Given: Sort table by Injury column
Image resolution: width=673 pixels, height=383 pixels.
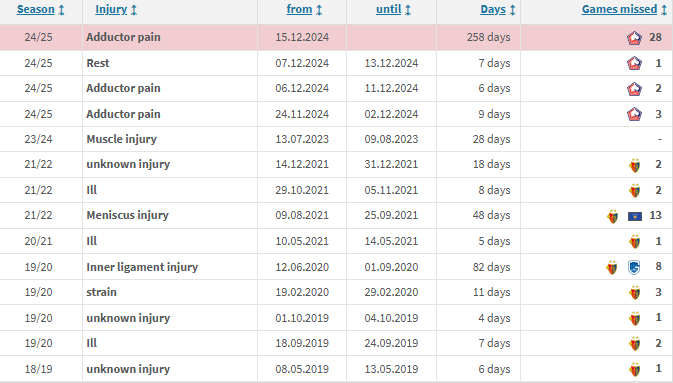Looking at the screenshot, I should pos(111,9).
